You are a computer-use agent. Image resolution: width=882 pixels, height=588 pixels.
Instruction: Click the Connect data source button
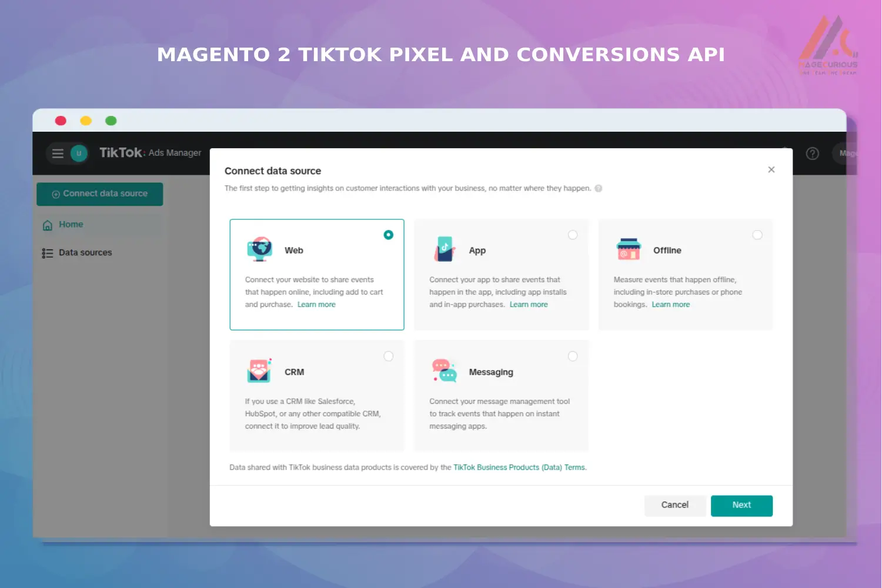(99, 193)
